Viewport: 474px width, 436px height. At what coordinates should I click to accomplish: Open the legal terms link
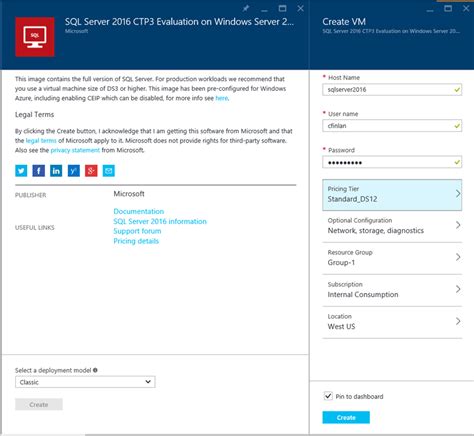click(x=41, y=141)
